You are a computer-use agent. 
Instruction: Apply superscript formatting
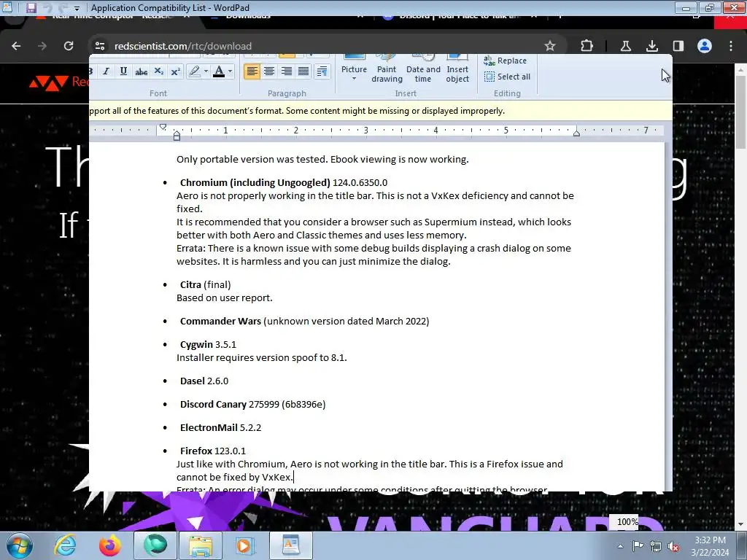coord(175,71)
